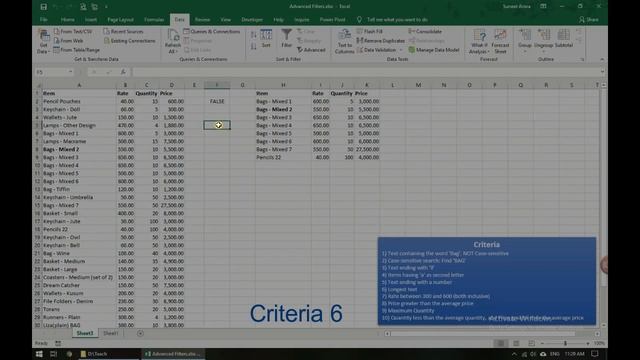The width and height of the screenshot is (640, 360).
Task: Switch to the Developer tab
Action: [x=252, y=20]
